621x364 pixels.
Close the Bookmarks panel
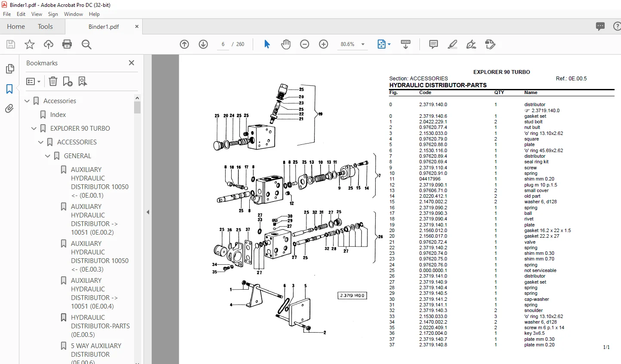tap(132, 63)
